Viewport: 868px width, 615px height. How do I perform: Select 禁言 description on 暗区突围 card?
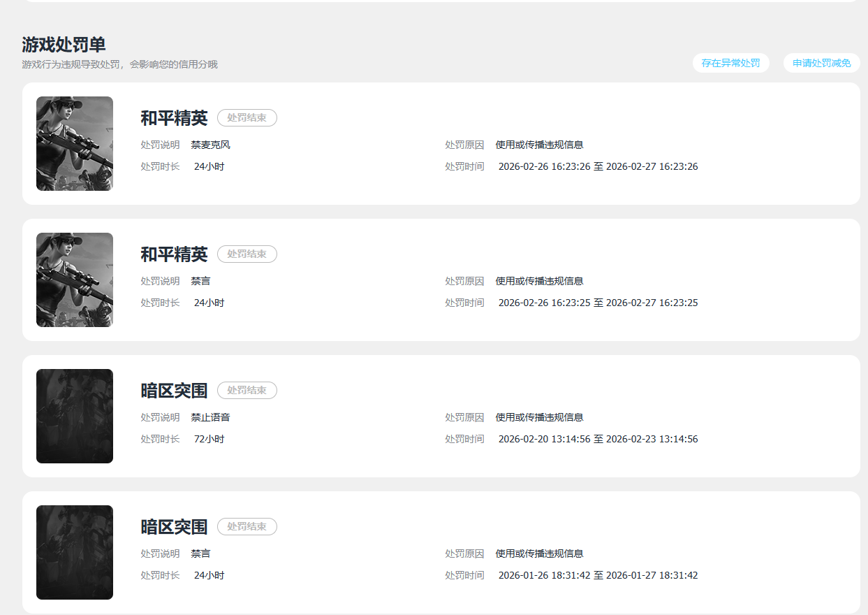201,554
